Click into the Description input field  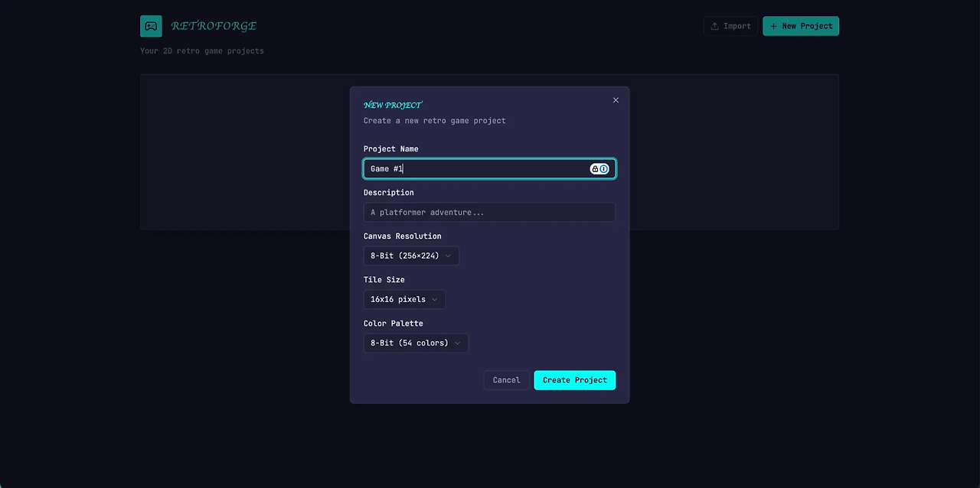489,213
